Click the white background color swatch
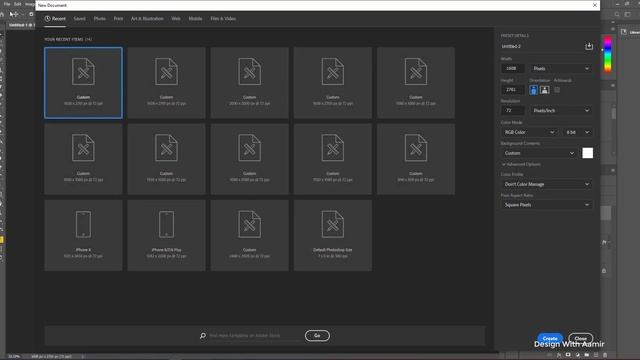Screen dimensions: 640x360 [587, 153]
